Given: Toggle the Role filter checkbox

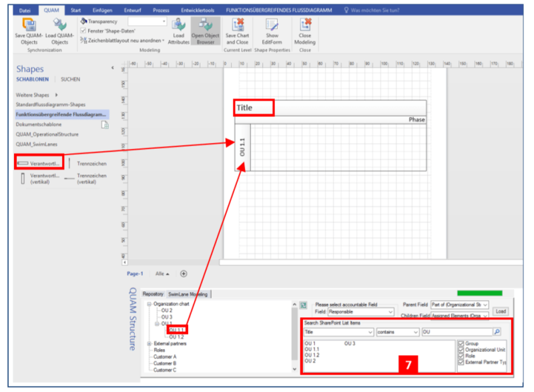Looking at the screenshot, I should [x=461, y=356].
